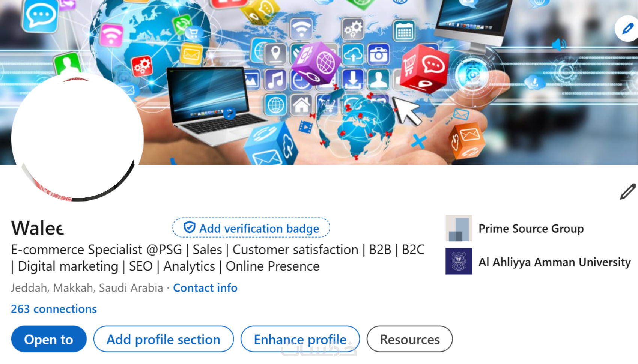Click the Enhance profile button
The width and height of the screenshot is (638, 364).
click(300, 339)
